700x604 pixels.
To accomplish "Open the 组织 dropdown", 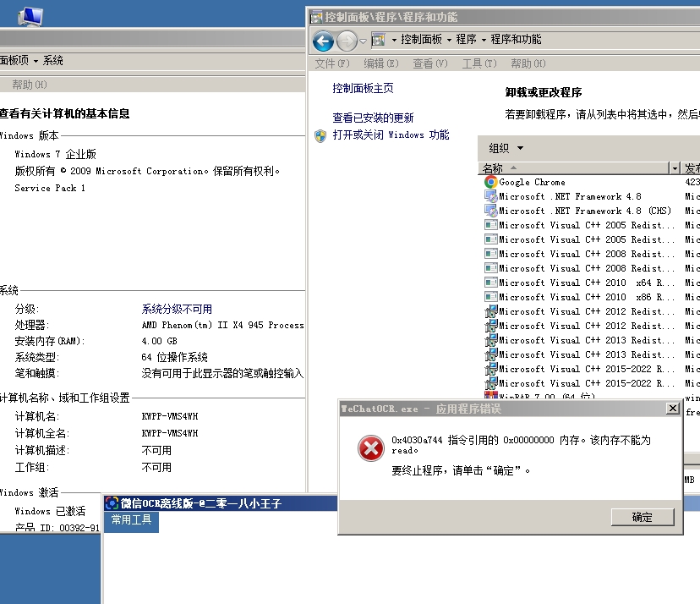I will (x=506, y=148).
